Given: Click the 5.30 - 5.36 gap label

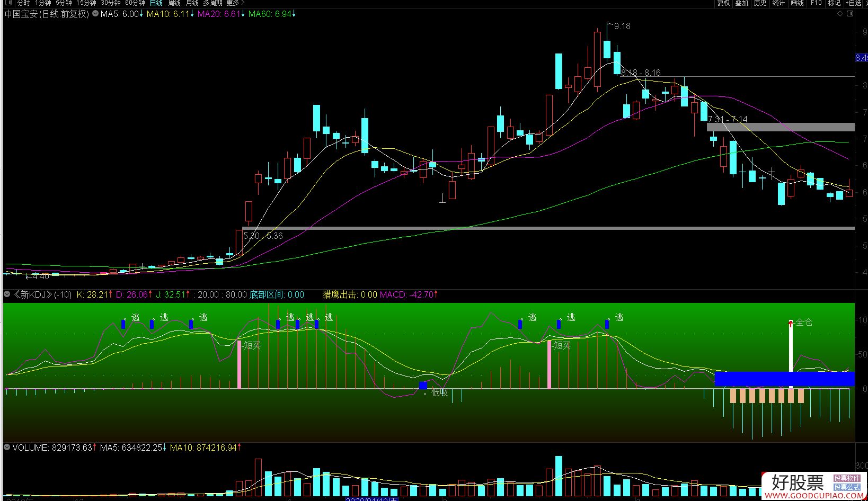Looking at the screenshot, I should tap(263, 236).
